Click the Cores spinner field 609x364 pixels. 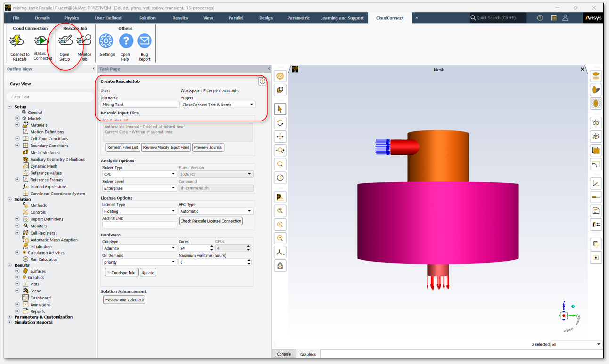point(196,248)
